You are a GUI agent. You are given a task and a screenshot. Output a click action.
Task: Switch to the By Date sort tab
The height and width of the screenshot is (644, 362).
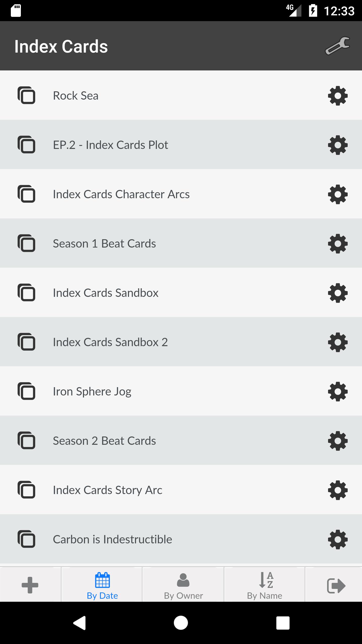click(x=102, y=585)
